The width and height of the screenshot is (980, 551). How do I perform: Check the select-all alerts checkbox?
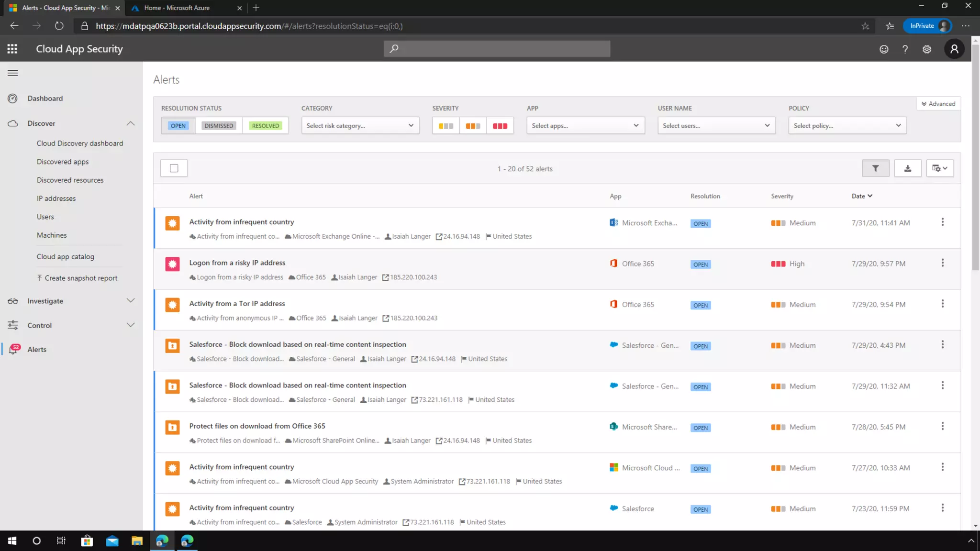pos(174,168)
